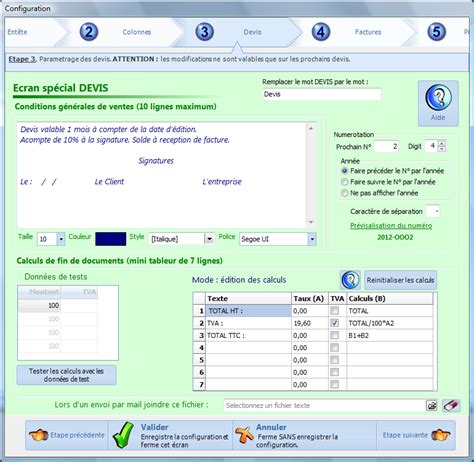
Task: Click the hand icon for Etape suivante
Action: point(441,435)
